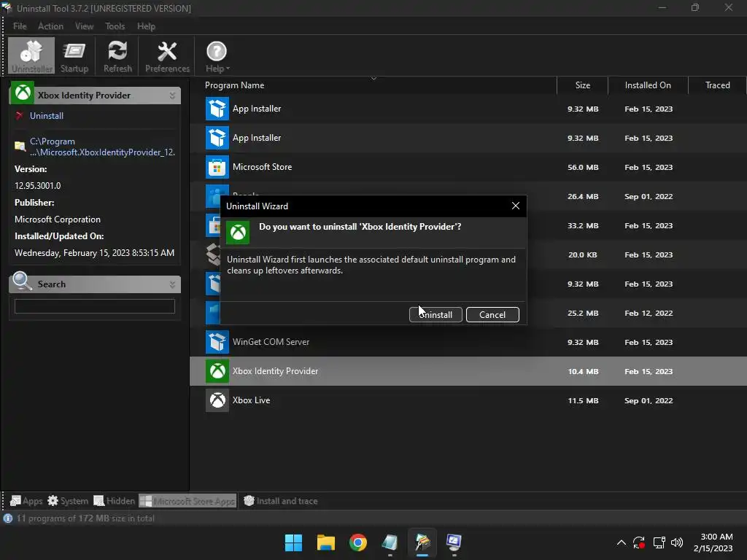The height and width of the screenshot is (560, 747).
Task: Open the Windows Start menu
Action: [293, 542]
